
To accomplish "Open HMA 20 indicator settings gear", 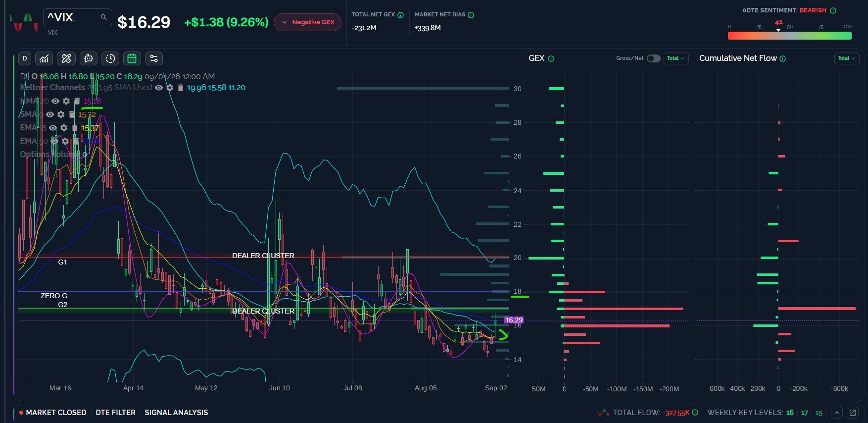I will 66,101.
